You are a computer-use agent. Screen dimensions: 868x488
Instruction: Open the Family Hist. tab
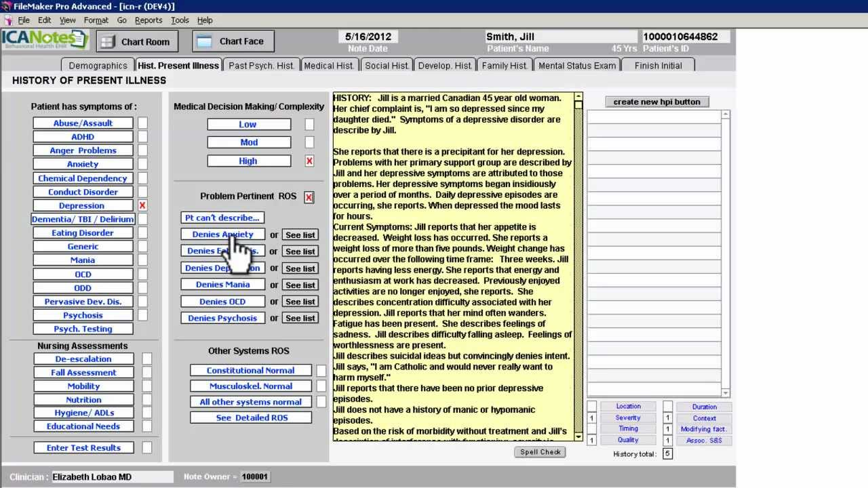pos(505,66)
